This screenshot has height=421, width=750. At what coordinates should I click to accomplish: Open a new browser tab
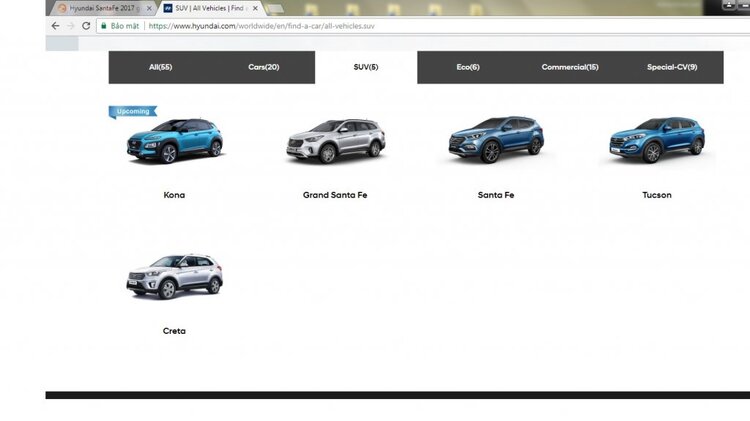[x=275, y=9]
